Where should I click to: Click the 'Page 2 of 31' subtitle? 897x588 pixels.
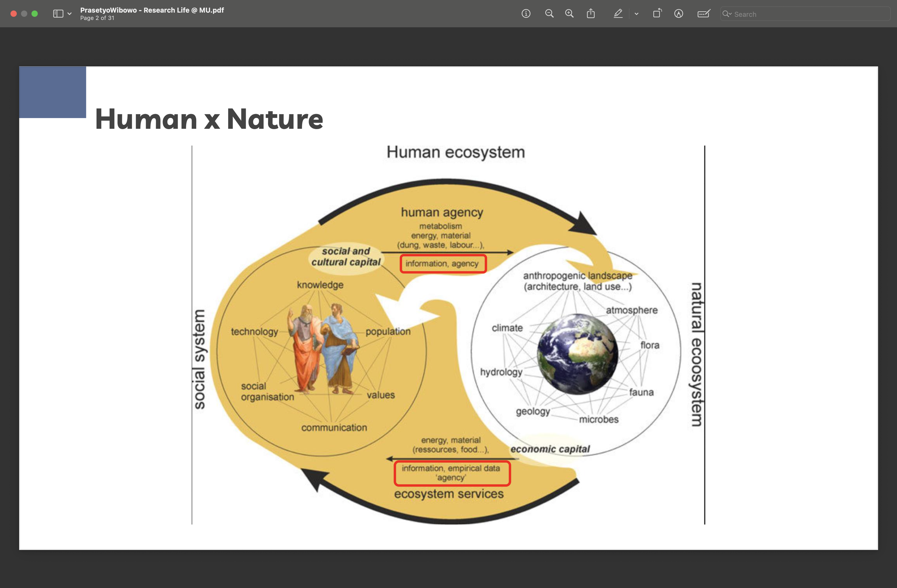[97, 18]
